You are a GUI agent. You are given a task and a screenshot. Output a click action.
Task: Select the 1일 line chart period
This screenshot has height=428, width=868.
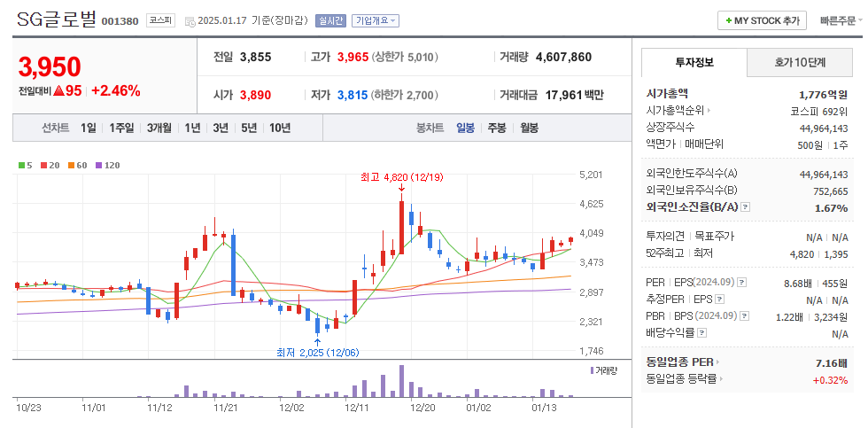[88, 128]
